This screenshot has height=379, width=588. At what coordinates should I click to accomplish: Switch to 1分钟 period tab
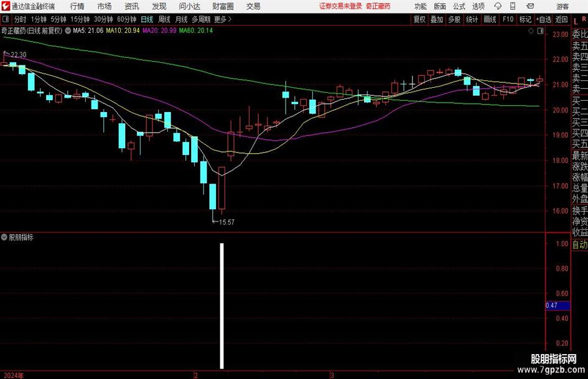pyautogui.click(x=38, y=19)
